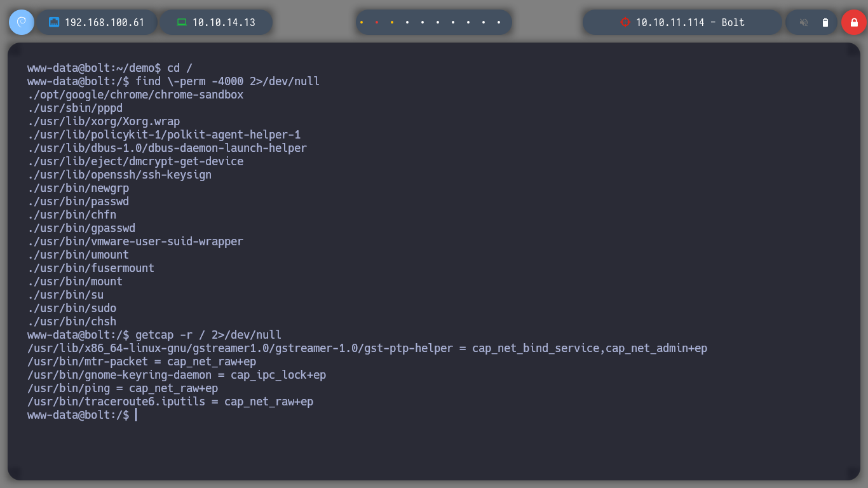The height and width of the screenshot is (488, 868).
Task: Select the ./usr/bin/chsh line
Action: tap(72, 322)
